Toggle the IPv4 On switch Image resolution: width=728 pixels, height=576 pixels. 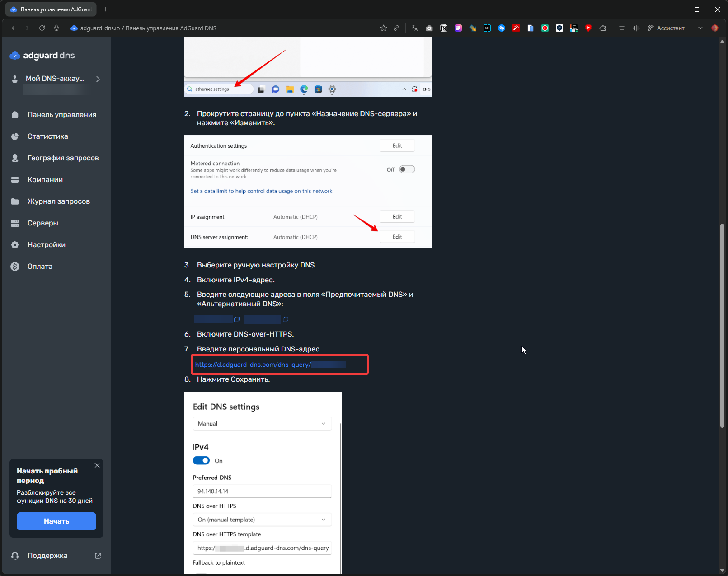pos(201,461)
